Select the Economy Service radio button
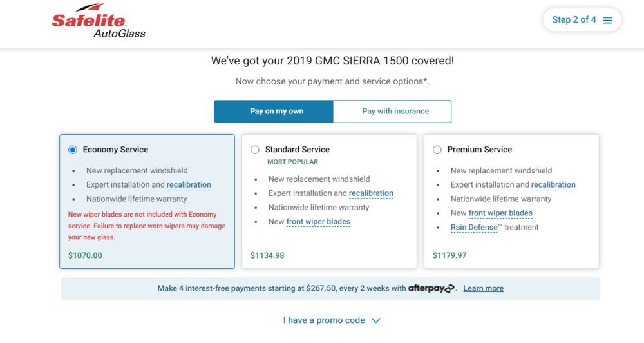Image resolution: width=644 pixels, height=343 pixels. (x=73, y=150)
